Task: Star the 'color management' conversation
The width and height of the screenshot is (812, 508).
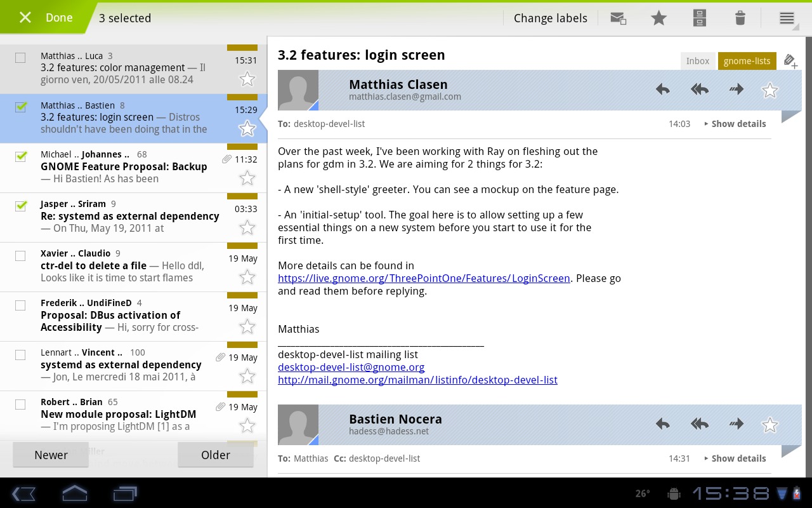Action: point(247,79)
